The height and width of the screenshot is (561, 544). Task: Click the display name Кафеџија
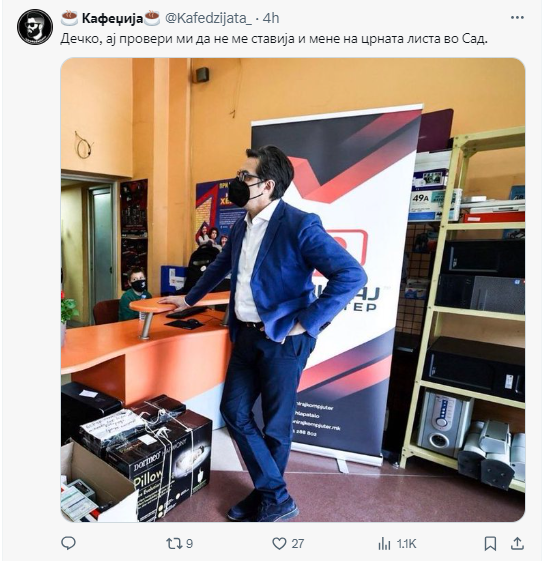(x=112, y=19)
